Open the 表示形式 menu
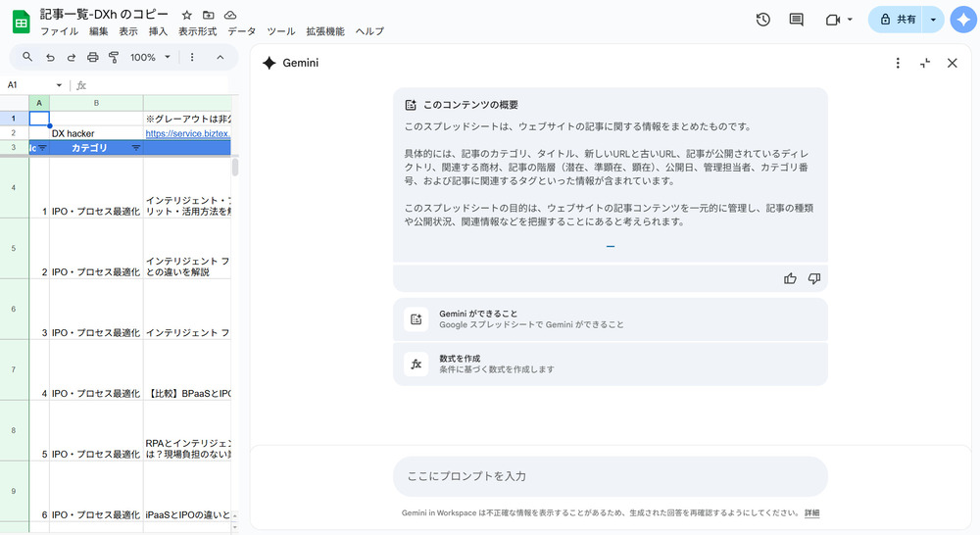The width and height of the screenshot is (980, 535). tap(198, 31)
